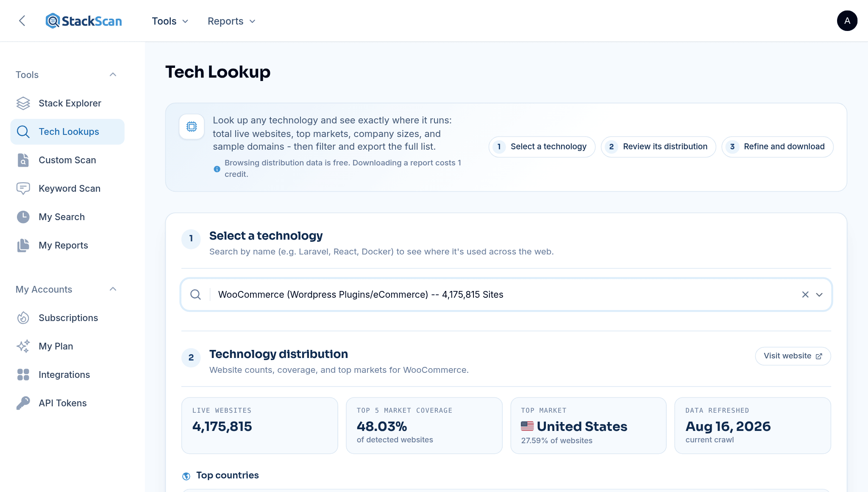Click the United States flag icon

(527, 426)
